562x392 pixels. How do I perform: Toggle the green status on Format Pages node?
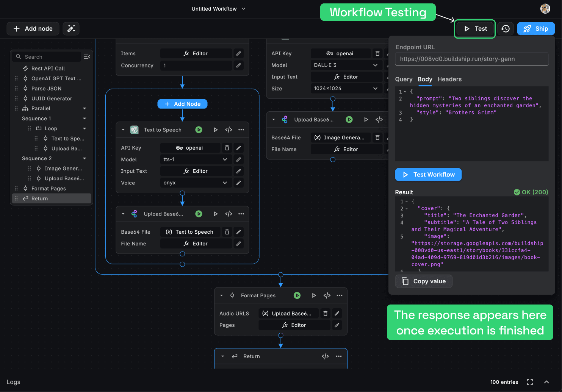(297, 295)
